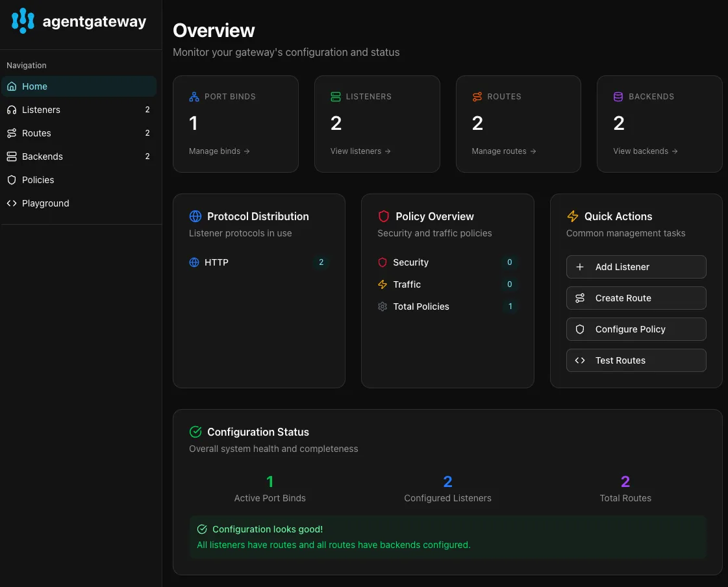Click the 'All listeners have routes' message
This screenshot has width=728, height=587.
tap(333, 545)
